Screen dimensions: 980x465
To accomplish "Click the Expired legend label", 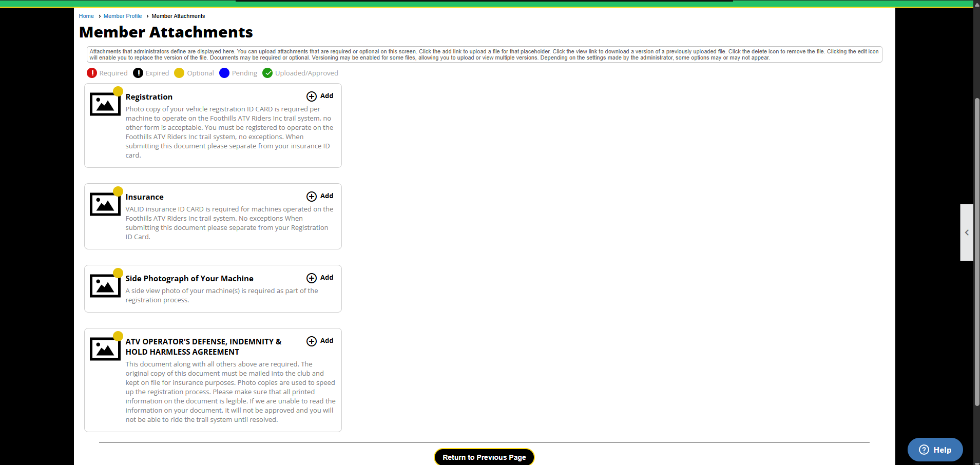I will tap(157, 73).
